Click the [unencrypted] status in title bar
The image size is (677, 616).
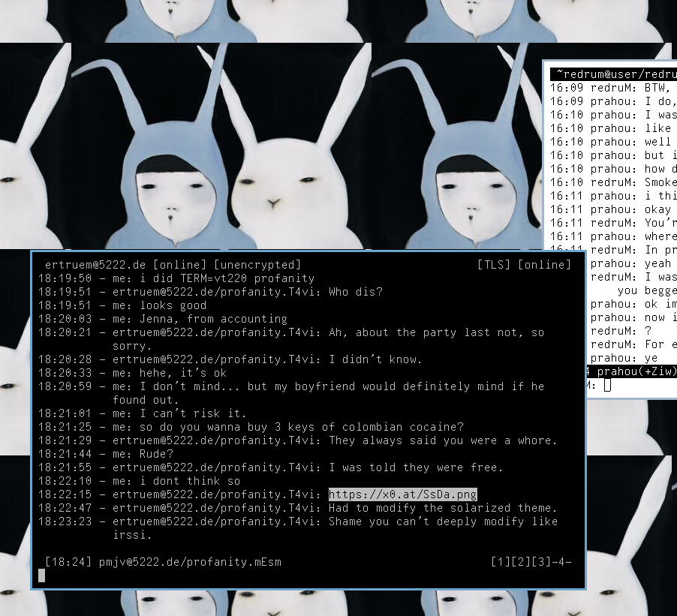[257, 265]
